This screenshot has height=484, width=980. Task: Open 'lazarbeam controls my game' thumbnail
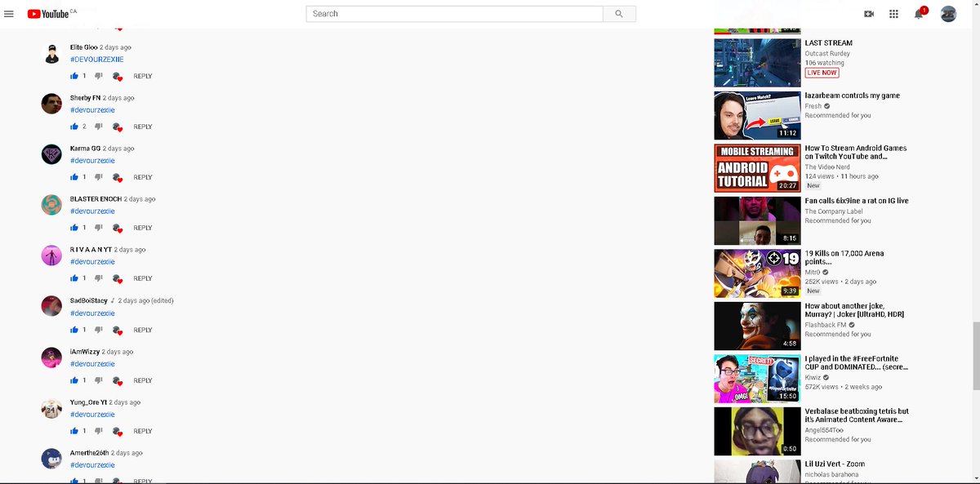point(756,115)
